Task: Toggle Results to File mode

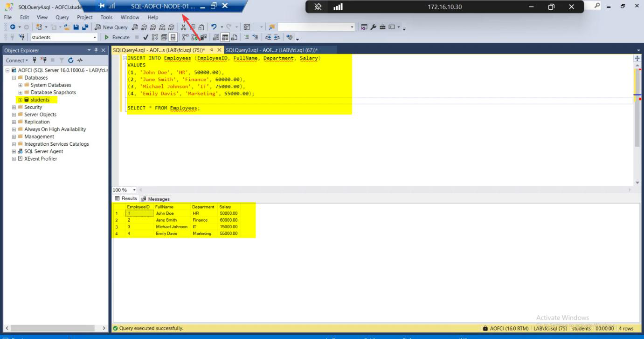Action: pyautogui.click(x=234, y=37)
